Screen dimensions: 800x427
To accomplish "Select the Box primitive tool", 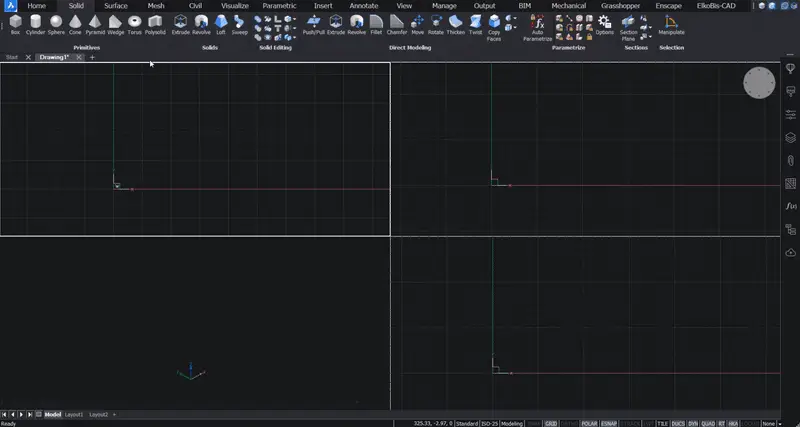I will pyautogui.click(x=15, y=24).
